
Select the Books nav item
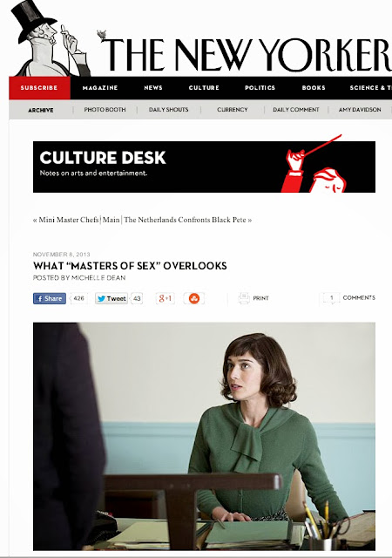(314, 87)
